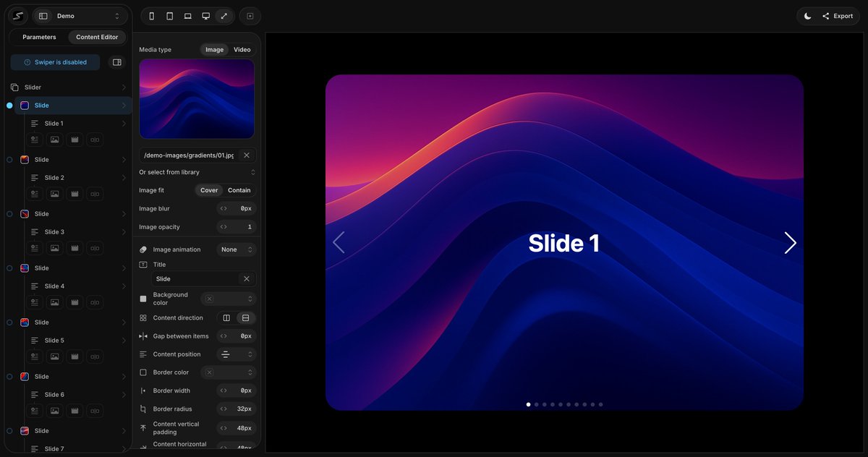
Task: Open the Border color picker
Action: [229, 372]
